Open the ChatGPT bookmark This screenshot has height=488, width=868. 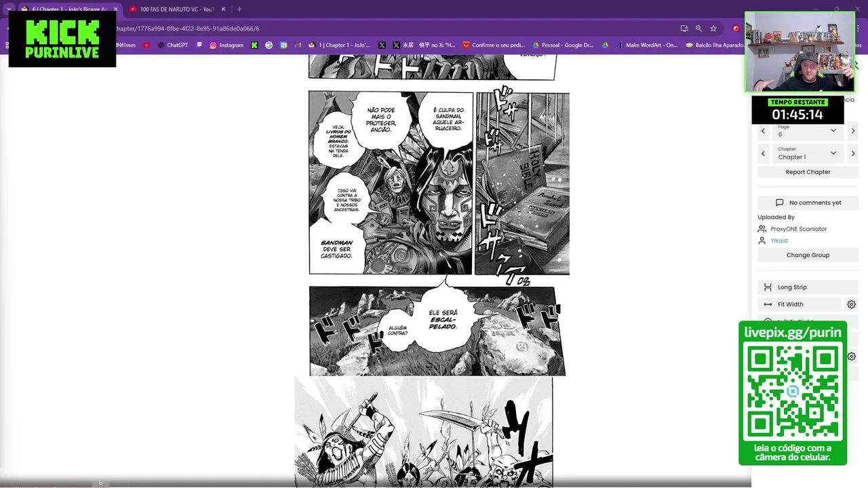pos(173,45)
